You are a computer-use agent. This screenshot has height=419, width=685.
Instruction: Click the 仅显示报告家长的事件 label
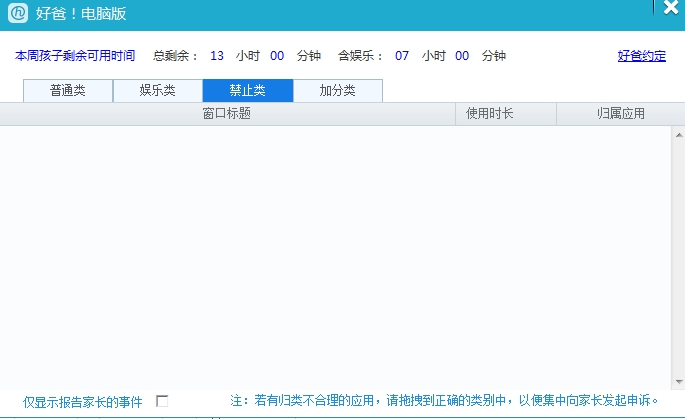coord(83,402)
